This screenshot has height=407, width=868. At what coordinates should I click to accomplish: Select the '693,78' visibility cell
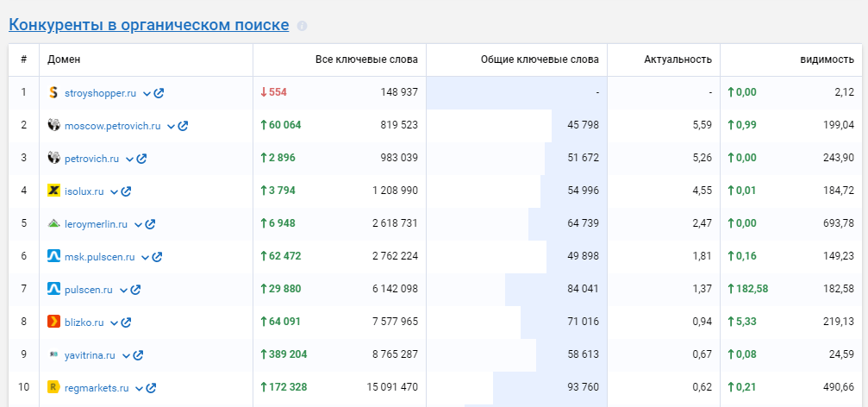click(x=839, y=223)
